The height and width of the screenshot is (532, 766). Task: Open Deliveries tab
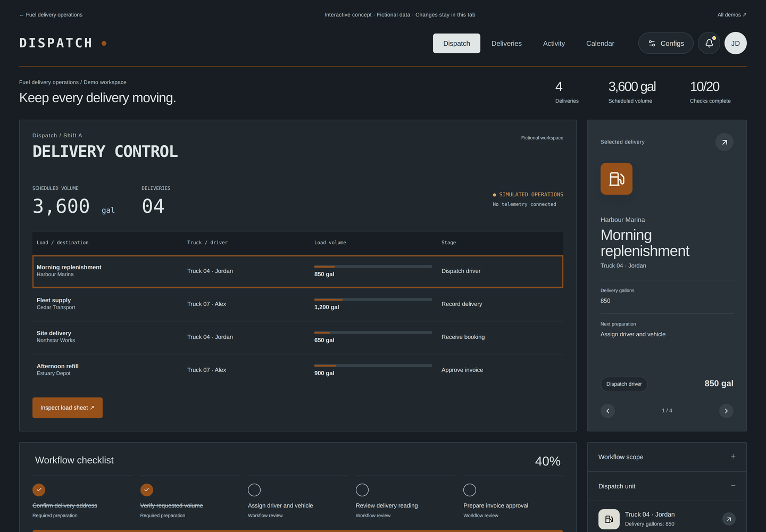[506, 44]
